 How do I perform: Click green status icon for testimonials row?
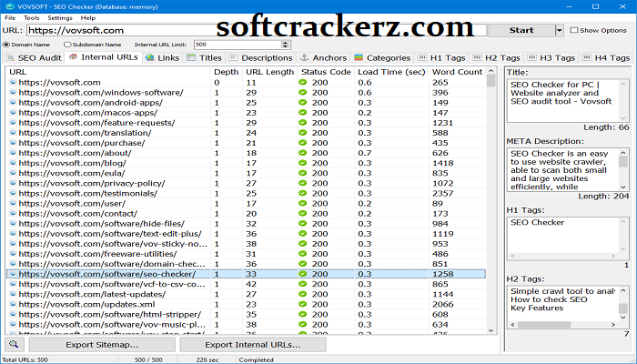click(303, 193)
